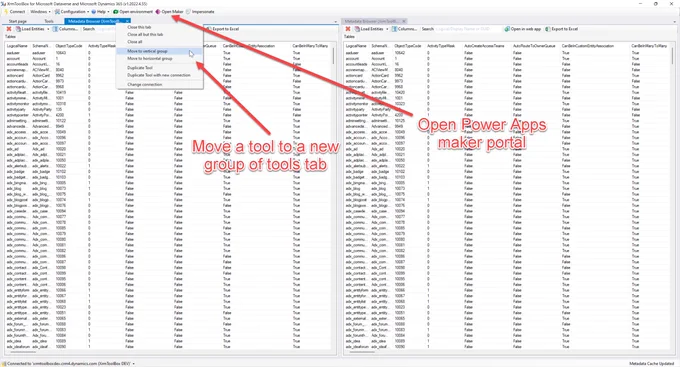Focus the Search field in the right pane
The width and height of the screenshot is (680, 367).
pos(468,29)
